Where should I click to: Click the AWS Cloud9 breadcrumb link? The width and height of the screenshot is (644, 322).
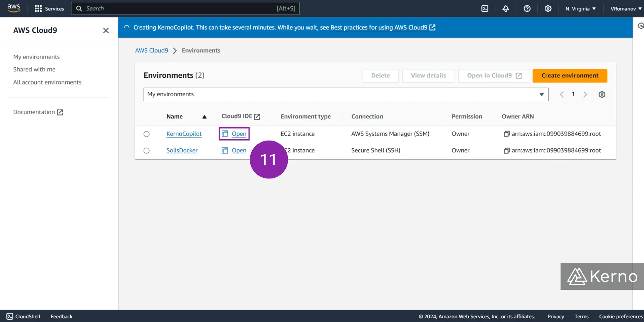click(152, 50)
